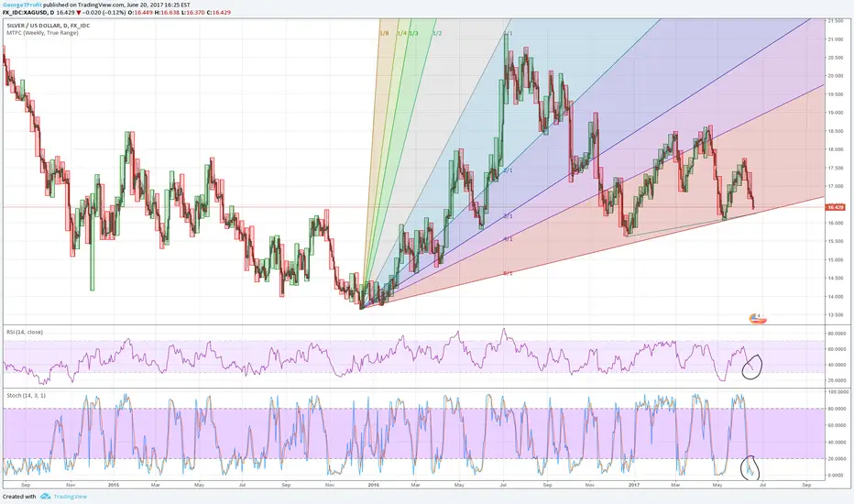Click the 2017 time axis label
Image resolution: width=854 pixels, height=504 pixels.
click(633, 485)
